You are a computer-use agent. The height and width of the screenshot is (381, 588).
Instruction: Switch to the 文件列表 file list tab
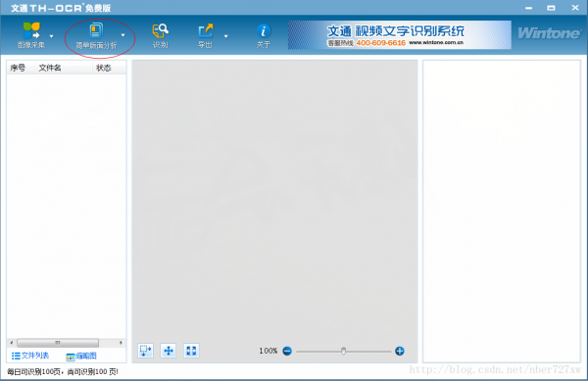click(30, 356)
